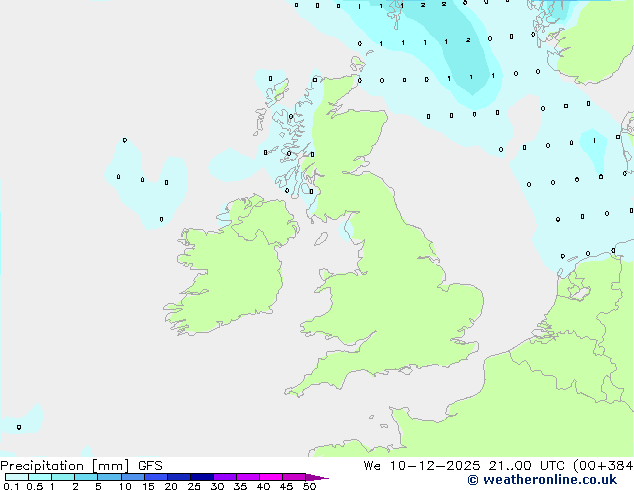Click the '45' legend scale label
Screen dimensions: 634x490
[286, 486]
